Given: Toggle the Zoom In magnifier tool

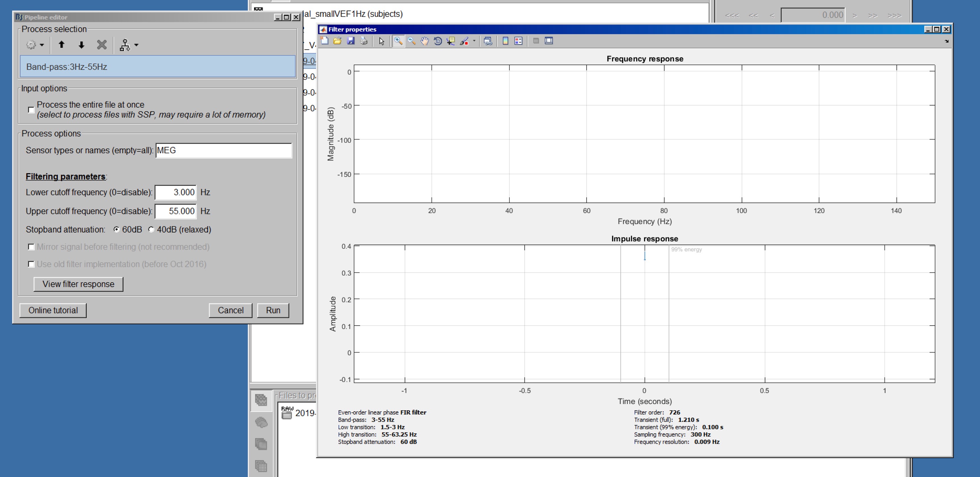Looking at the screenshot, I should pyautogui.click(x=398, y=41).
